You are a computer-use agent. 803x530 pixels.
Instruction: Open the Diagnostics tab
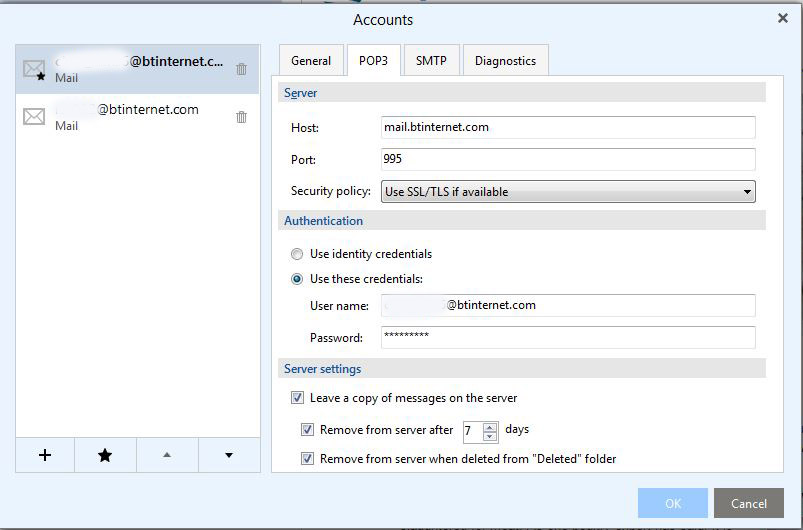(x=505, y=61)
